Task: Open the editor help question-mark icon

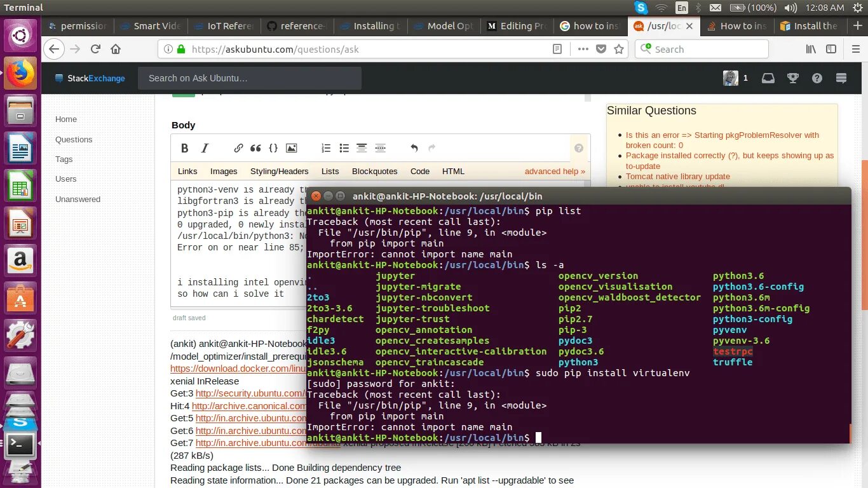Action: coord(578,148)
